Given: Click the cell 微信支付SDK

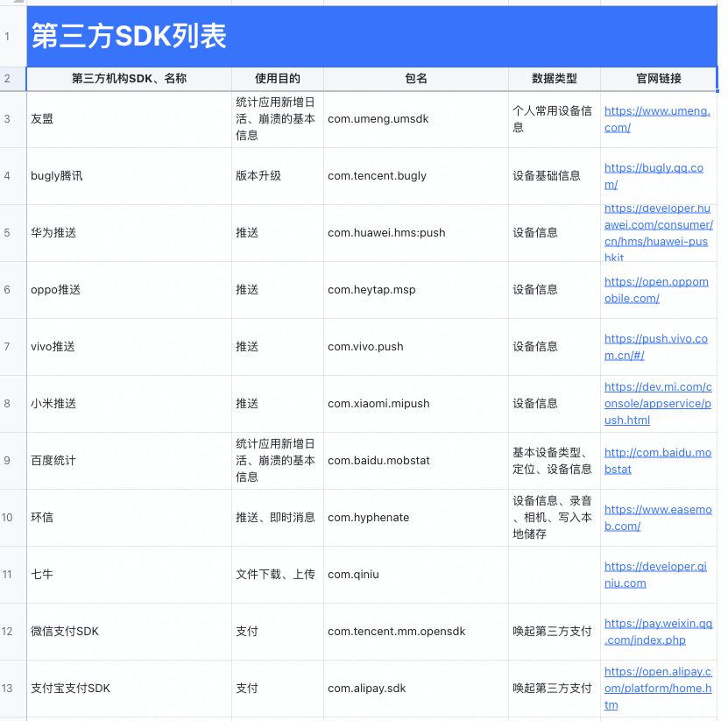Looking at the screenshot, I should 129,632.
